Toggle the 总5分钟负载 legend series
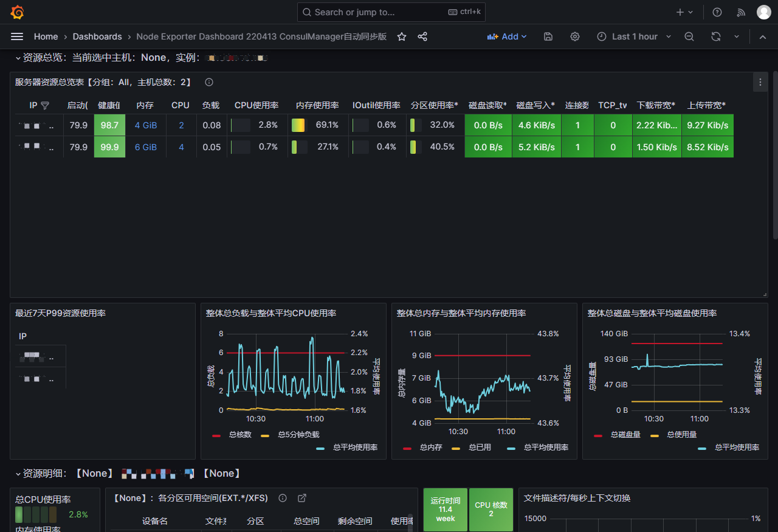 (298, 435)
